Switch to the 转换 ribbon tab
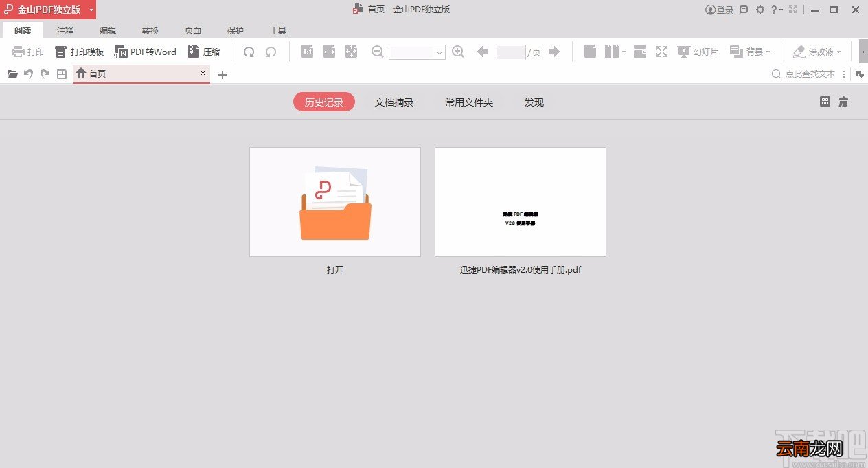 [150, 30]
